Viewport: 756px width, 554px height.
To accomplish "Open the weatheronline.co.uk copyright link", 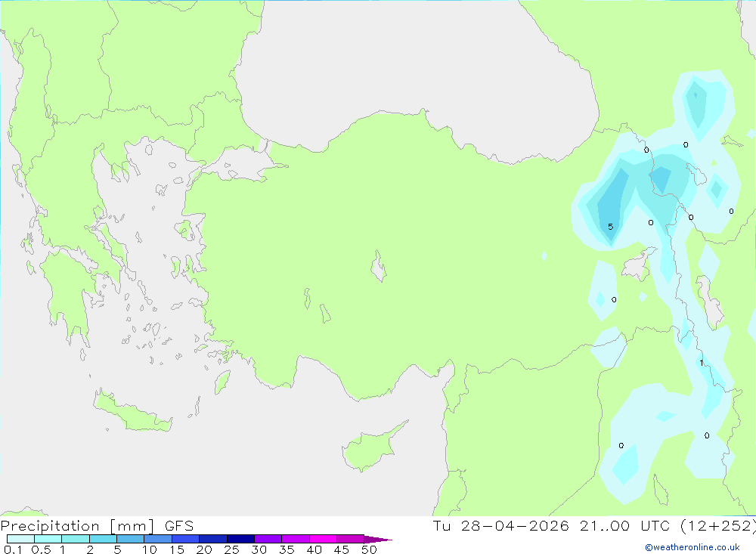I will tap(692, 547).
